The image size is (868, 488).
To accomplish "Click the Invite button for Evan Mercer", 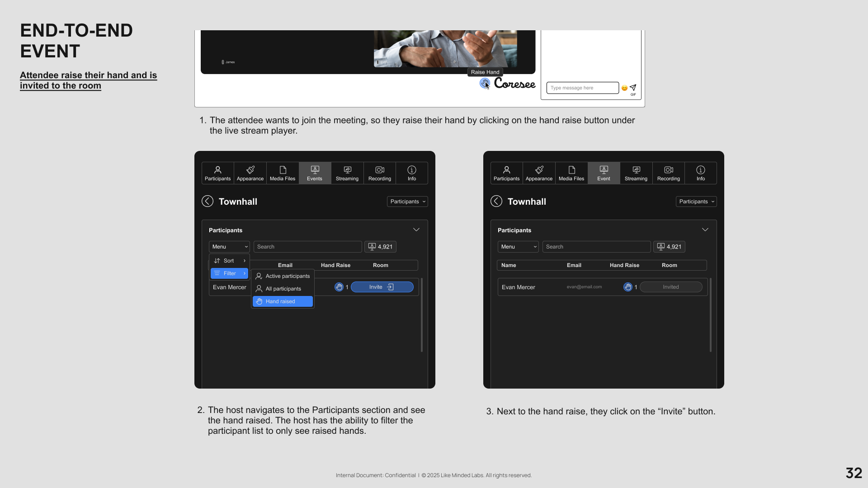I will [x=382, y=287].
